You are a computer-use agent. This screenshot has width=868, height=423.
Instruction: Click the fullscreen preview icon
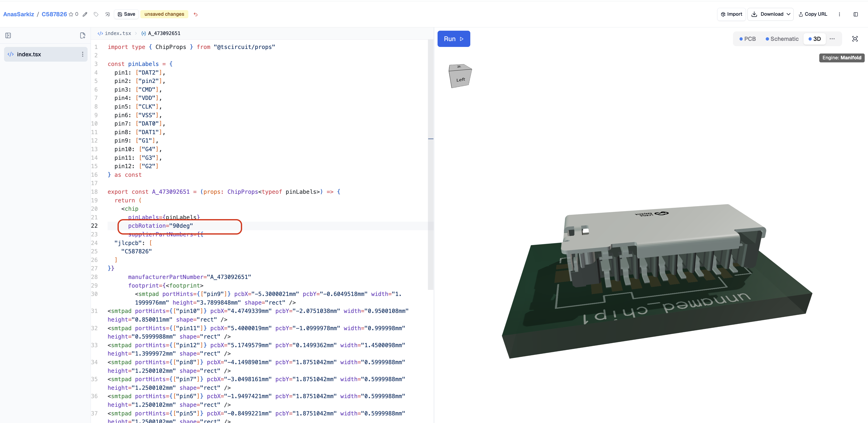[855, 39]
